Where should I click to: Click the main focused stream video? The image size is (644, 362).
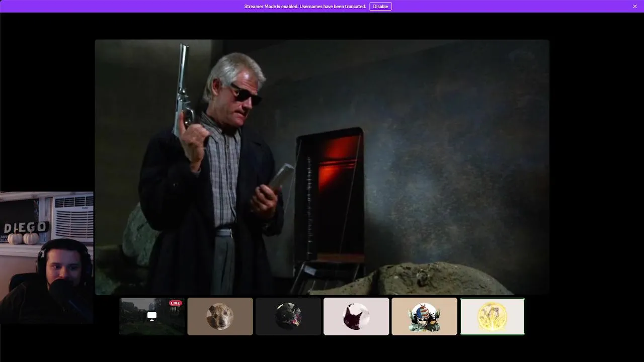(322, 167)
